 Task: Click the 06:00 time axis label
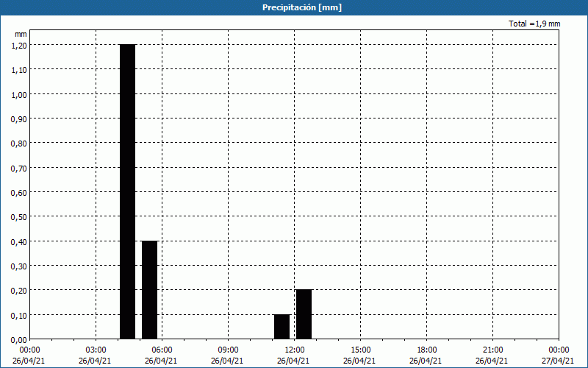162,350
